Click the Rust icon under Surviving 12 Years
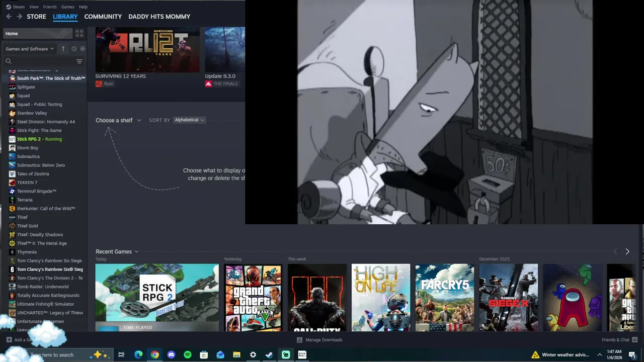Screen dimensions: 644x362 99,84
